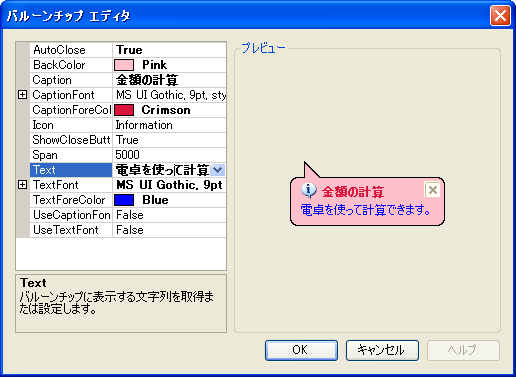Select the AutoClose True value
Screen dimensions: 516x377
(x=169, y=50)
